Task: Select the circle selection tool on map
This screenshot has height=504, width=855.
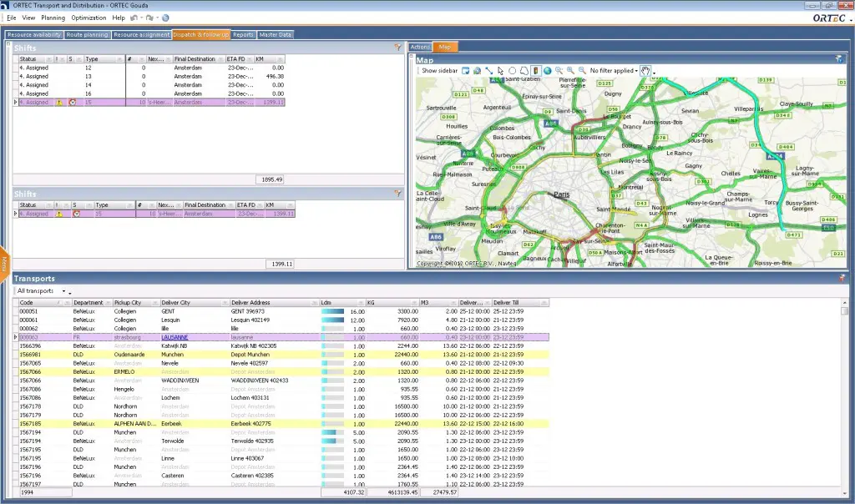Action: (x=512, y=71)
